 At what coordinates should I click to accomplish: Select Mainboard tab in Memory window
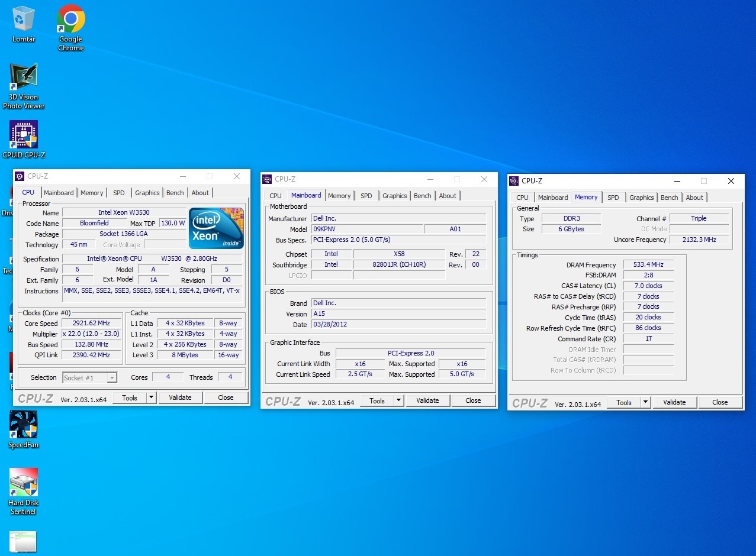[x=553, y=198]
